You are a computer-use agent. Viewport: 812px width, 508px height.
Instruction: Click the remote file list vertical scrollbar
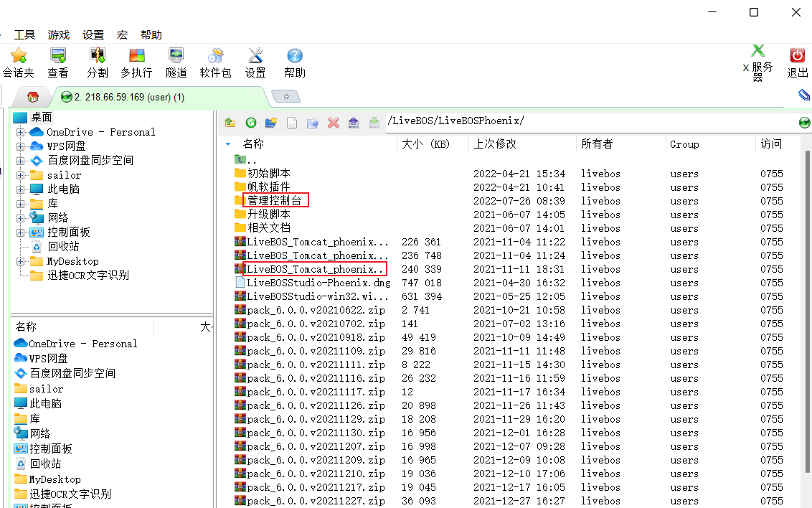pyautogui.click(x=807, y=313)
